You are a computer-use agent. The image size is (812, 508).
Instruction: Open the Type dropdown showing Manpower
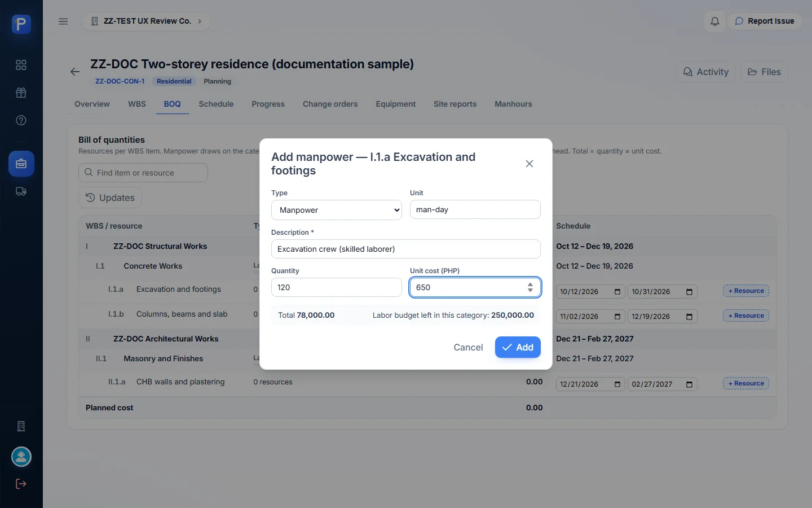(337, 210)
